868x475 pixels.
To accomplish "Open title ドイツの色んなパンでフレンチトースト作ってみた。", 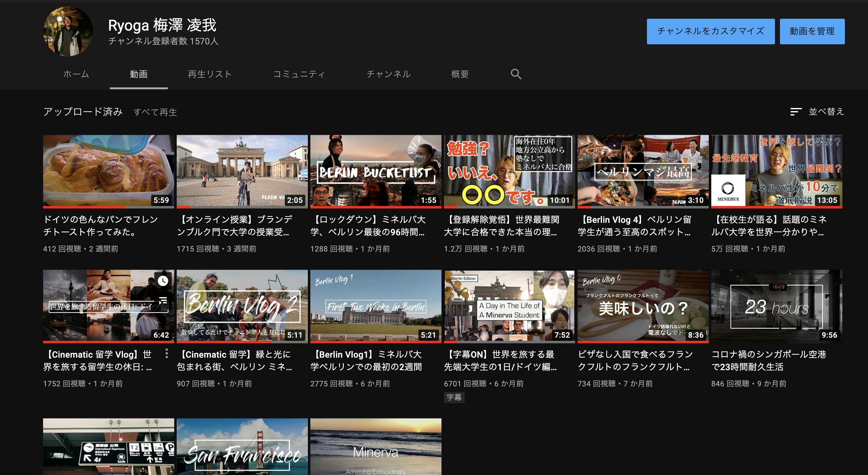I will pos(101,226).
